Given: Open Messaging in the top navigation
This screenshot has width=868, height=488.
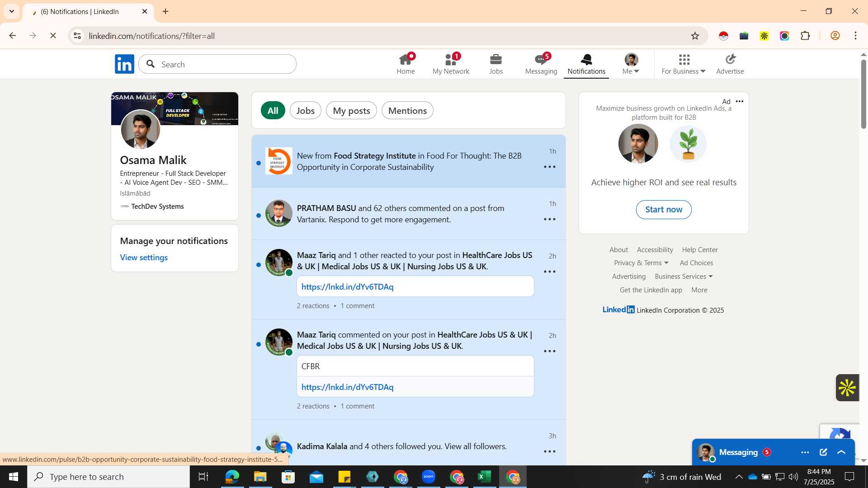Looking at the screenshot, I should point(541,64).
